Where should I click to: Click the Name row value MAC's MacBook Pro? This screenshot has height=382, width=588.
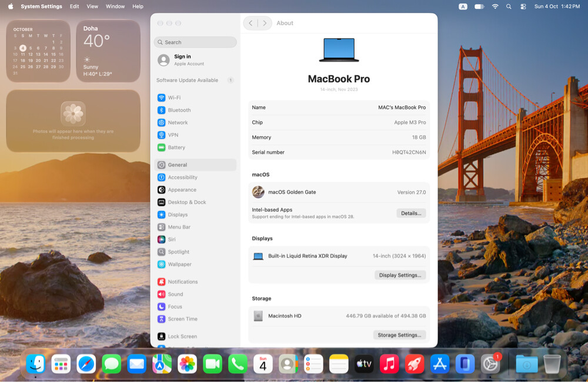[x=402, y=107]
